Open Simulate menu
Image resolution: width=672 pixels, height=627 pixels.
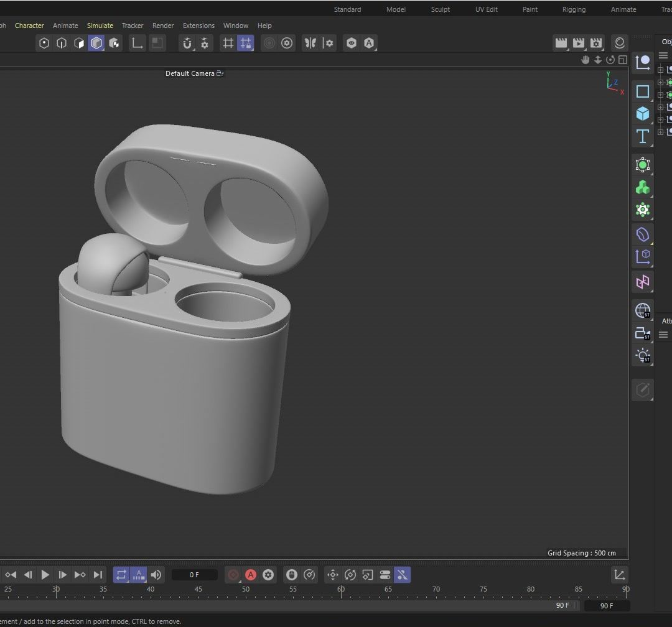coord(100,26)
